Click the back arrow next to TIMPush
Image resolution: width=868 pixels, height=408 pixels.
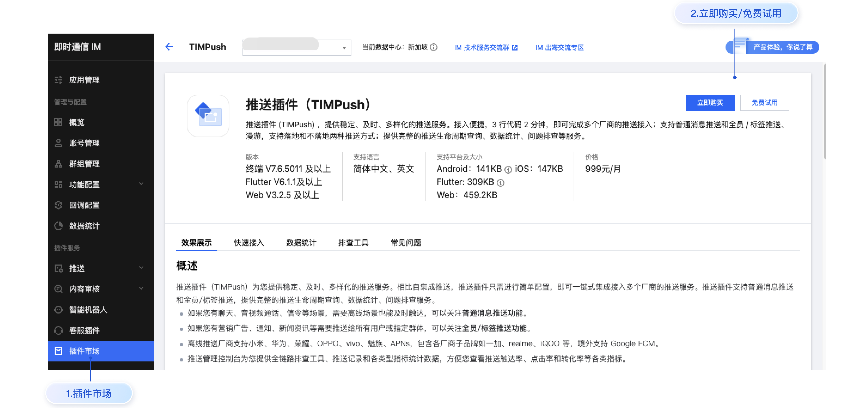[x=169, y=47]
